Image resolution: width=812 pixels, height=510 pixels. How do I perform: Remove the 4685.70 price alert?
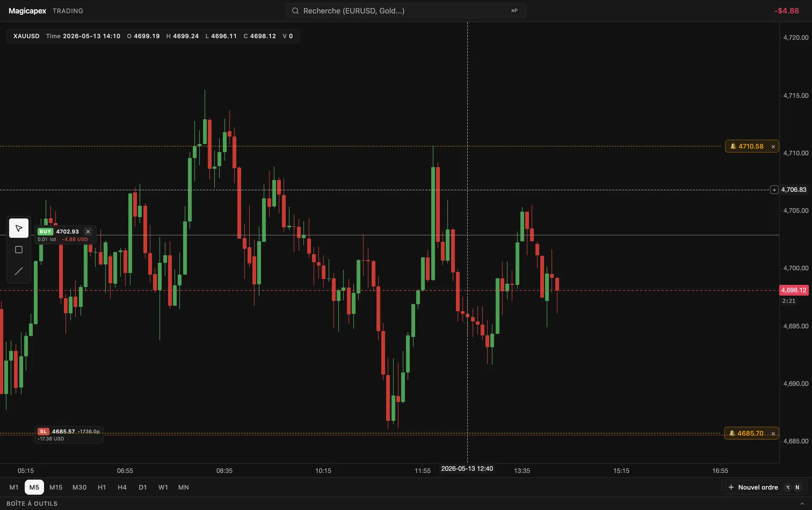[x=773, y=434]
